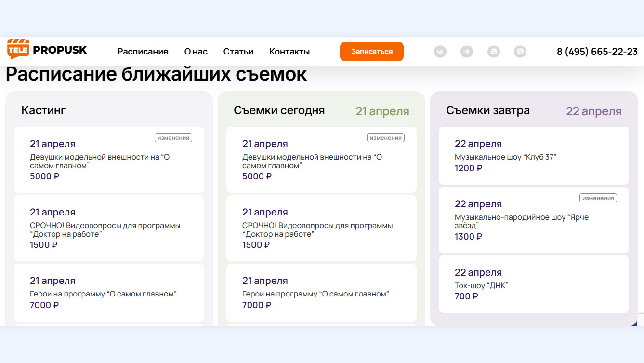The image size is (644, 363).
Task: Open the О нас menu item
Action: (196, 52)
